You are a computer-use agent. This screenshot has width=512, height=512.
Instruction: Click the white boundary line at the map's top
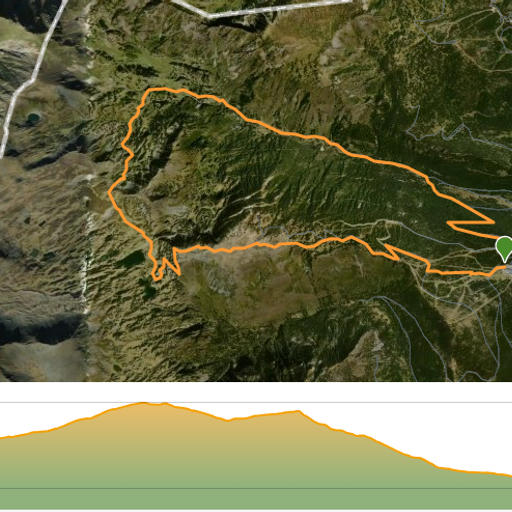click(x=260, y=9)
